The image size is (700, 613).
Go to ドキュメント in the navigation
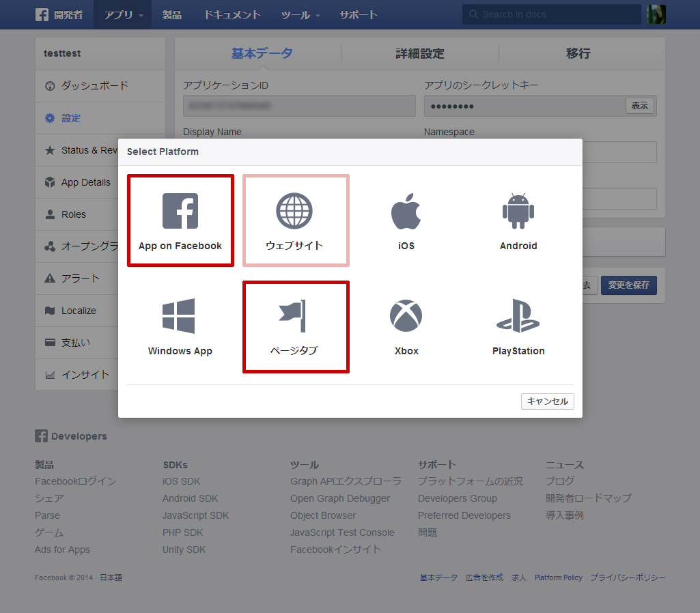click(x=232, y=15)
